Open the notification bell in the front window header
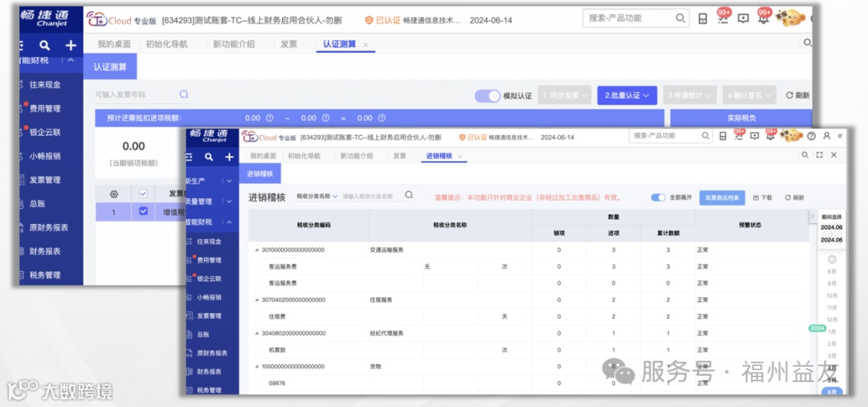This screenshot has height=407, width=868. coord(770,135)
